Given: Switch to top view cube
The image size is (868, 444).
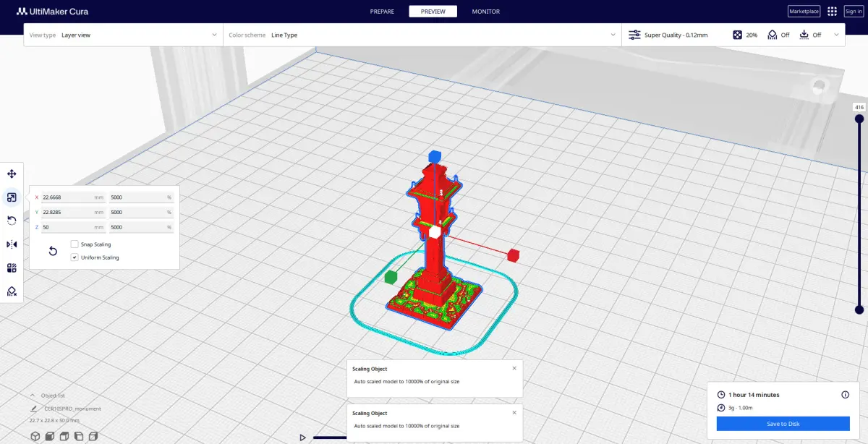Looking at the screenshot, I should (64, 436).
